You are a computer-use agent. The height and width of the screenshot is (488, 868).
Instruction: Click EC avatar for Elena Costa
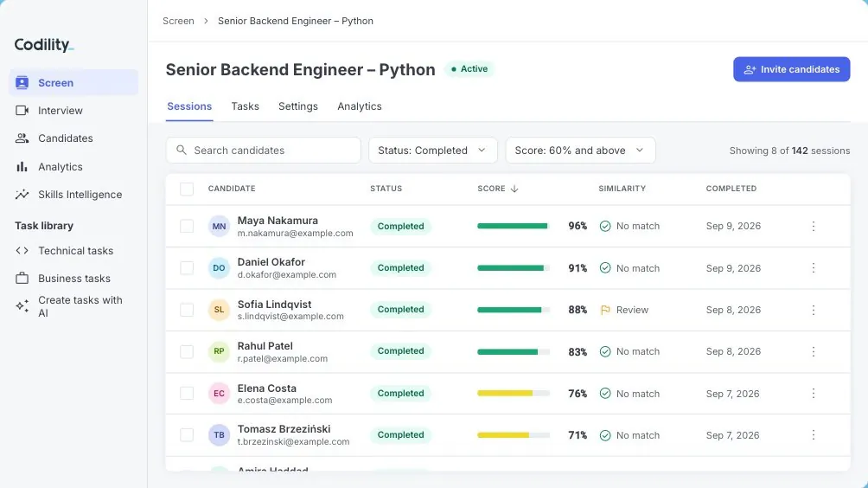(x=219, y=394)
